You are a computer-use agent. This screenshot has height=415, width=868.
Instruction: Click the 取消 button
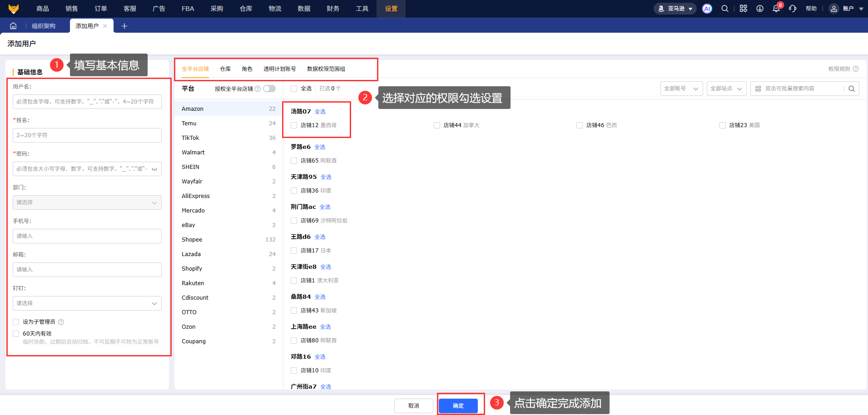coord(414,406)
